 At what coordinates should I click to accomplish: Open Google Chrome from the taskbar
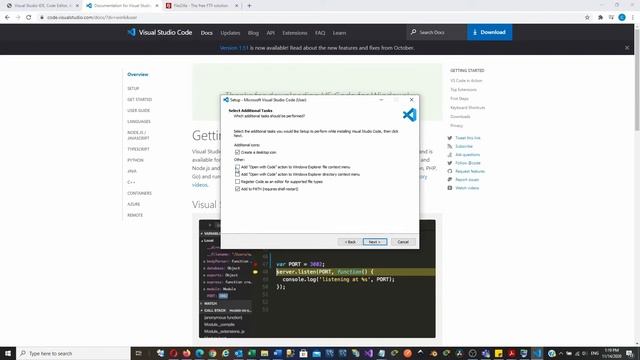212,353
